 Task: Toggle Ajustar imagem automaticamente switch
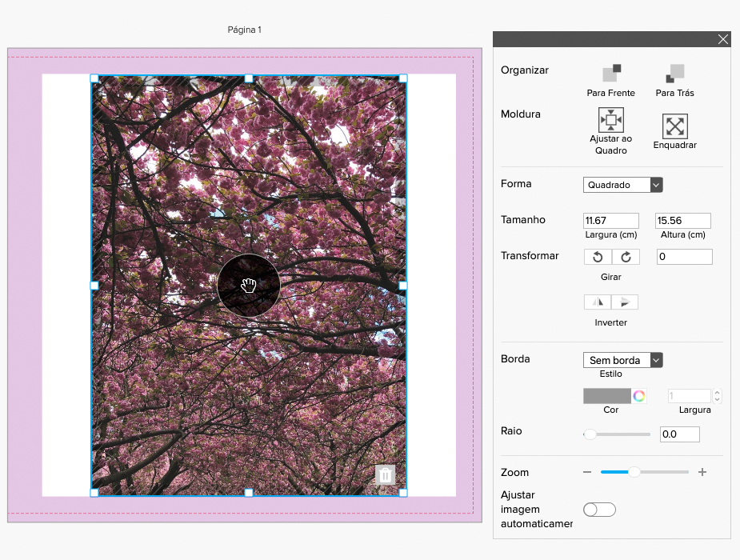(599, 510)
